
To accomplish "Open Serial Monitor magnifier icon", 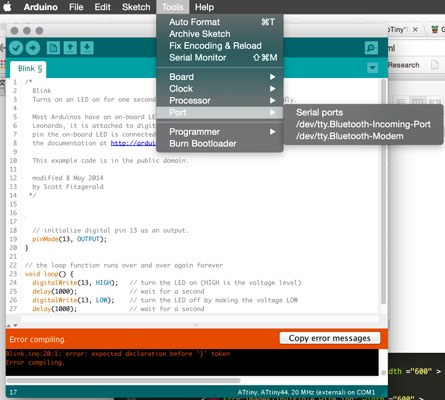I will [x=371, y=48].
